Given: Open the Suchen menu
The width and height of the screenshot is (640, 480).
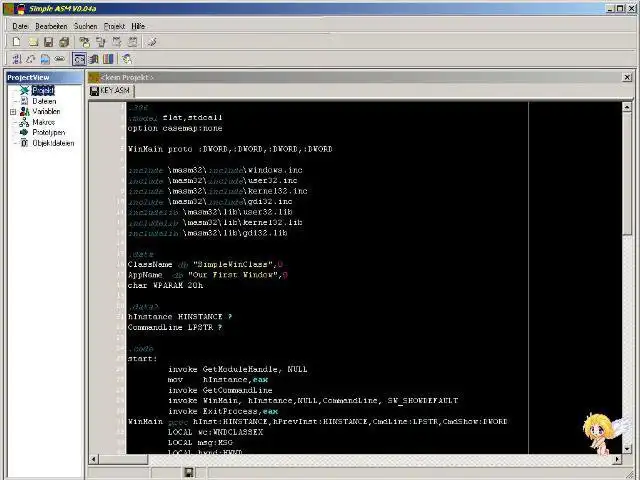Looking at the screenshot, I should 85,26.
